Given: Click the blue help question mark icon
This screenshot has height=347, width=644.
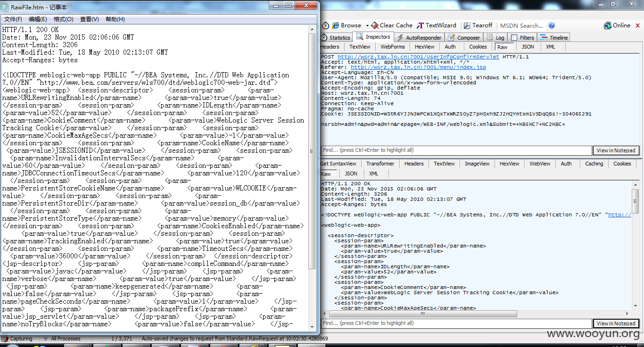Looking at the screenshot, I should 552,25.
